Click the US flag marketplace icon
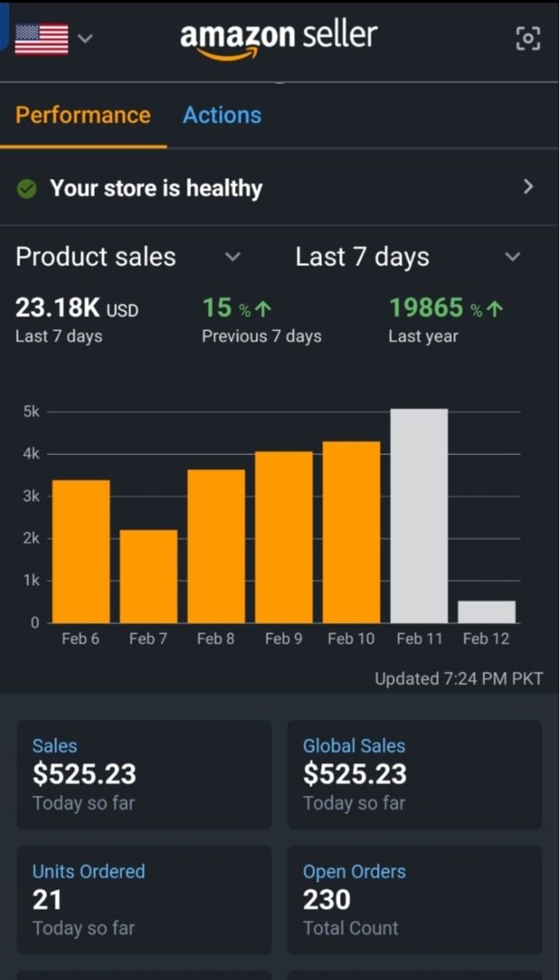 41,39
